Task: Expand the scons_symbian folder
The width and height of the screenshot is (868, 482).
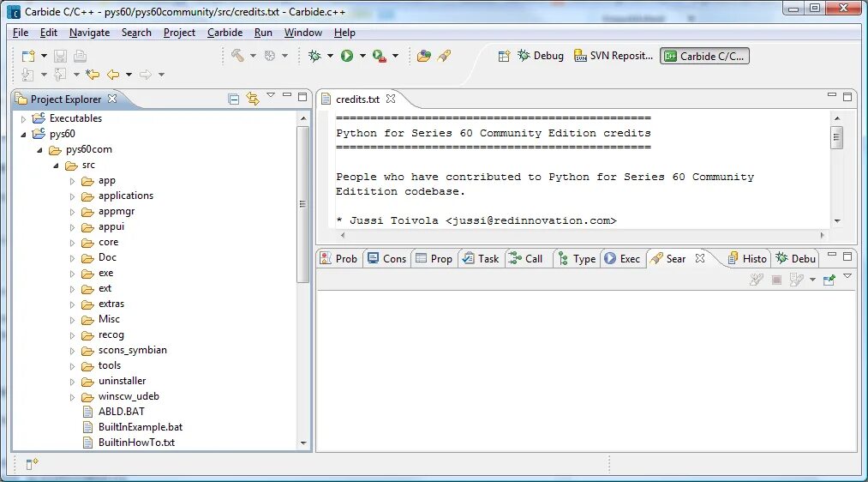Action: 72,351
